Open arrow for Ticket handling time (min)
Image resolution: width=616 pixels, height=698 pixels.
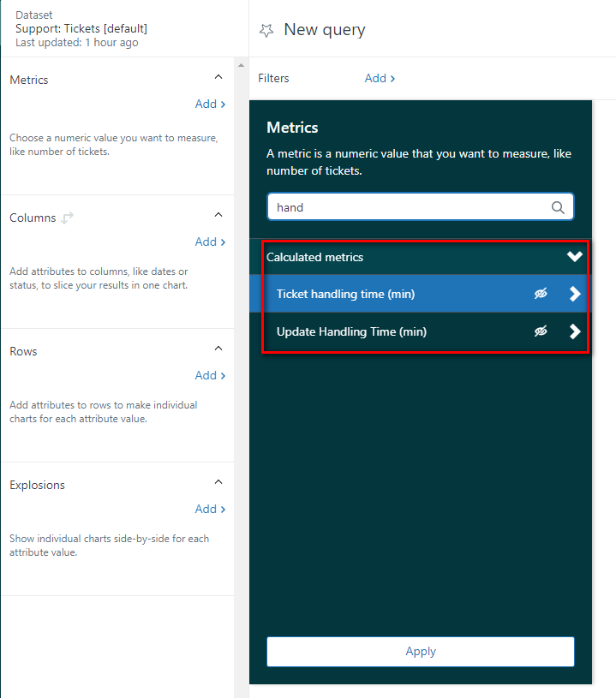575,294
